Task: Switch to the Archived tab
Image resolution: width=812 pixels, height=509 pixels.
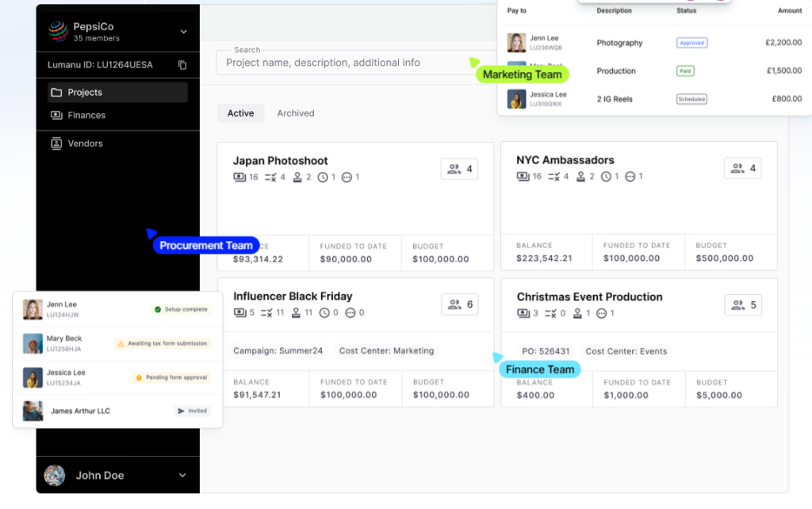Action: pyautogui.click(x=295, y=113)
